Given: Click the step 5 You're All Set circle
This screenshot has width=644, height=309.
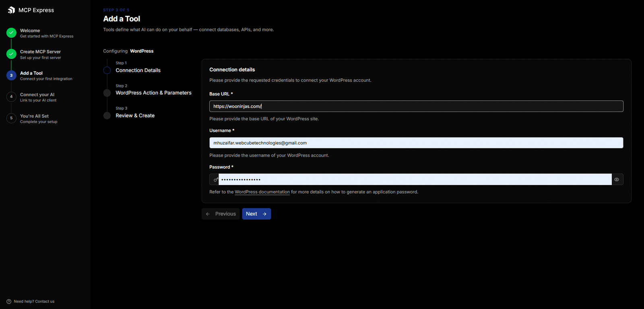Looking at the screenshot, I should pos(11,118).
